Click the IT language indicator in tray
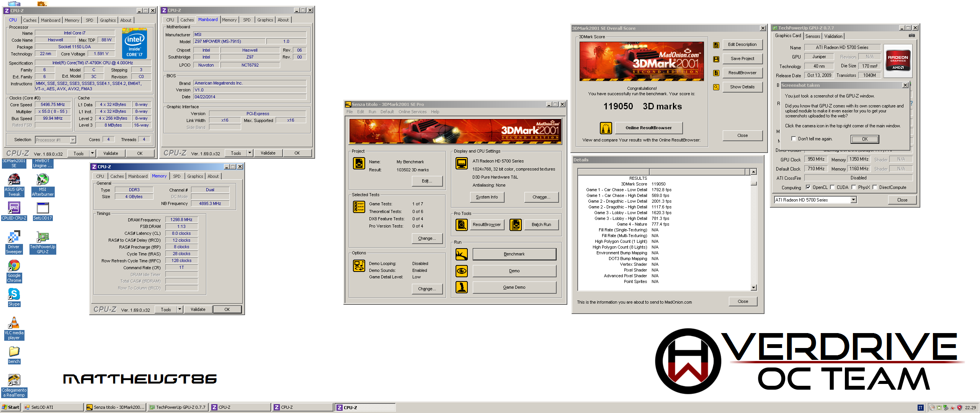980x413 pixels. coord(920,408)
